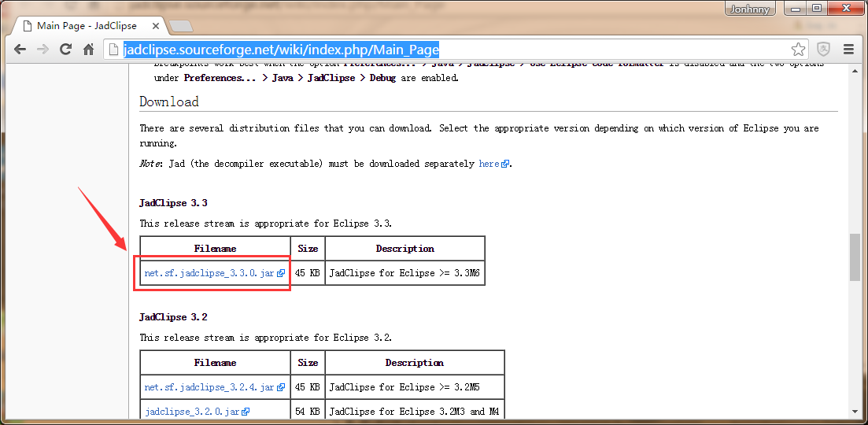
Task: Click text 'This release stream is appropriate for Eclipse 3.3.'
Action: [266, 224]
